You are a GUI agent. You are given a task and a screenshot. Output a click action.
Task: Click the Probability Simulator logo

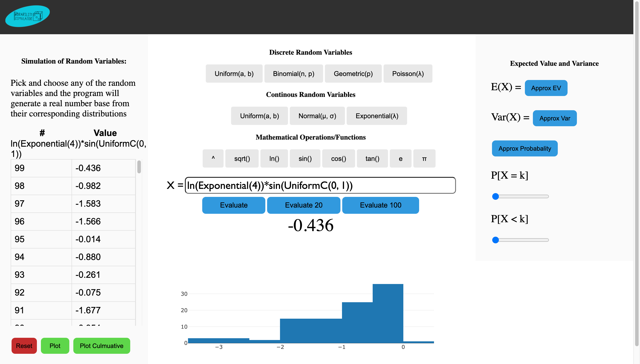coord(28,16)
